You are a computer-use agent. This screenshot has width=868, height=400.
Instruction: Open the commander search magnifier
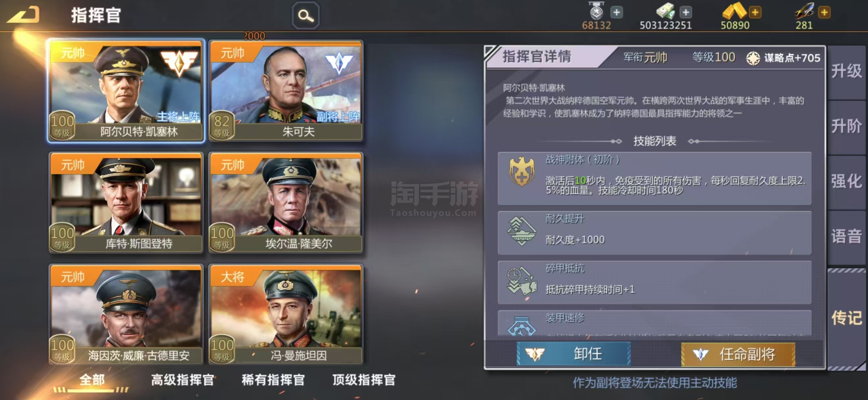306,16
